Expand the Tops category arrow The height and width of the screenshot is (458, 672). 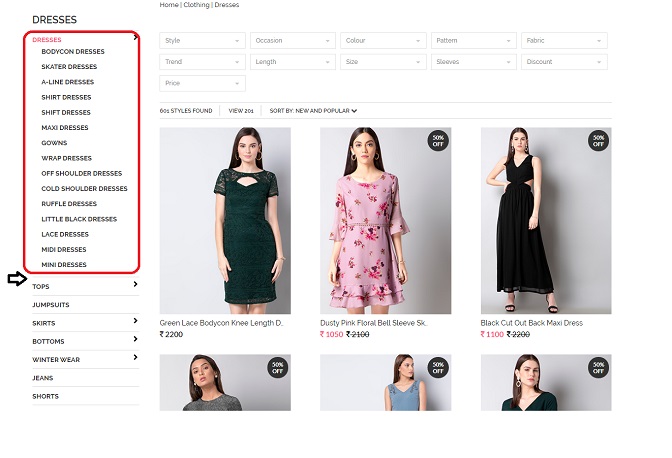pos(135,285)
